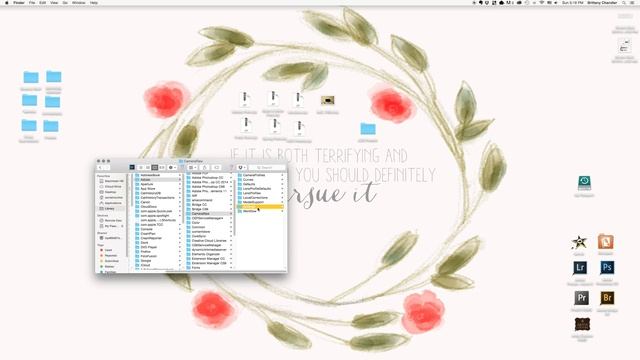Select the App Store folder in first column
Viewport: 640px width, 360px height.
pyautogui.click(x=158, y=189)
